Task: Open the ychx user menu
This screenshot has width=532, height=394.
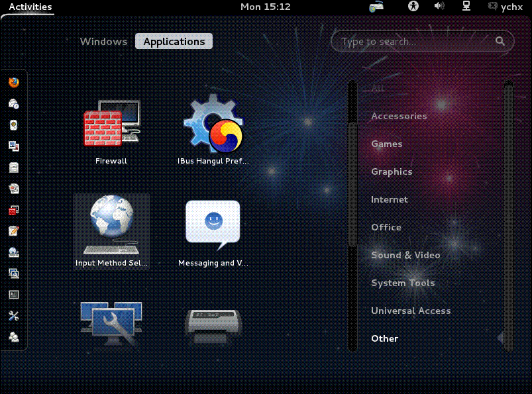Action: (x=505, y=7)
